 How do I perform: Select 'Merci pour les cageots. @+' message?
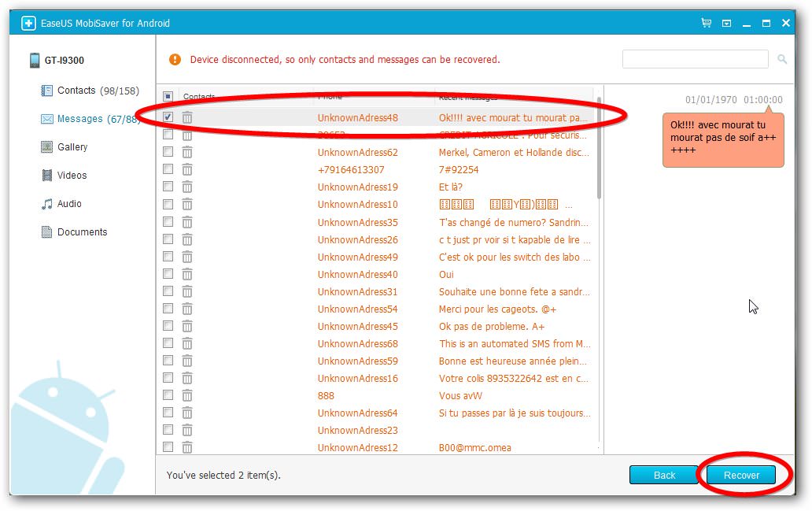tap(497, 309)
